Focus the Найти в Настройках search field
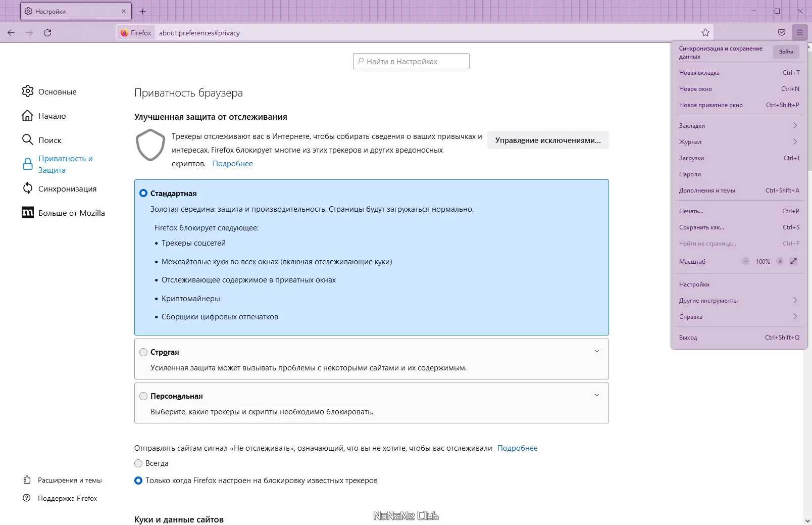 pos(411,61)
